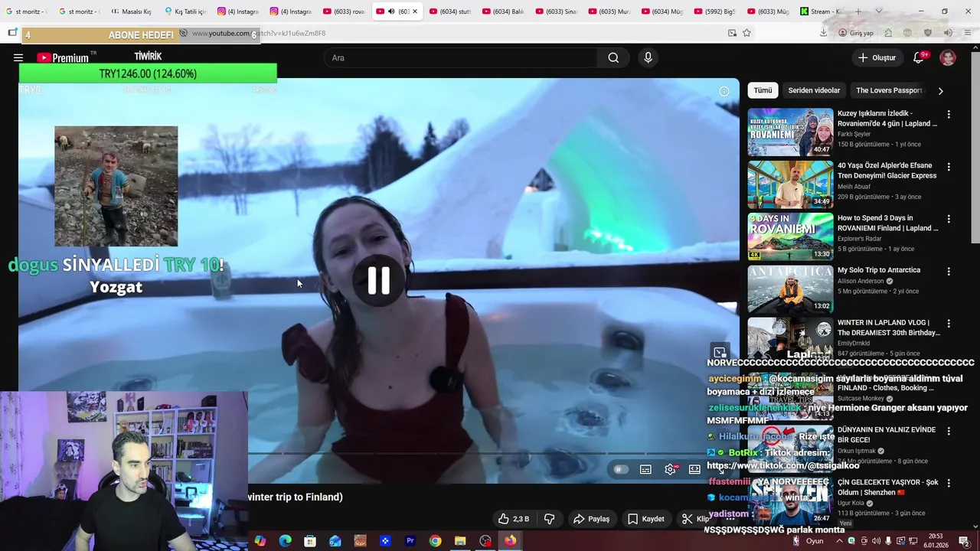Open the account avatar menu
Screen dimensions: 980x551
948,57
